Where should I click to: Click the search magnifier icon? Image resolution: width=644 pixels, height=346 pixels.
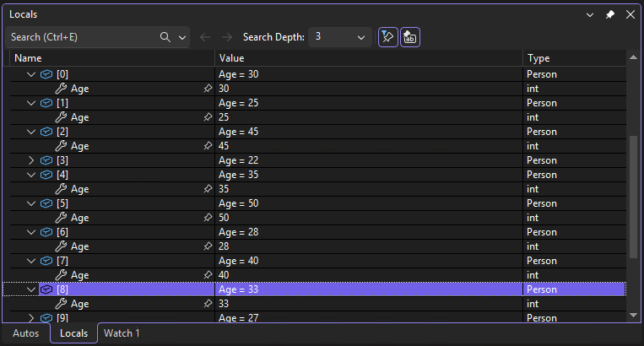coord(165,37)
